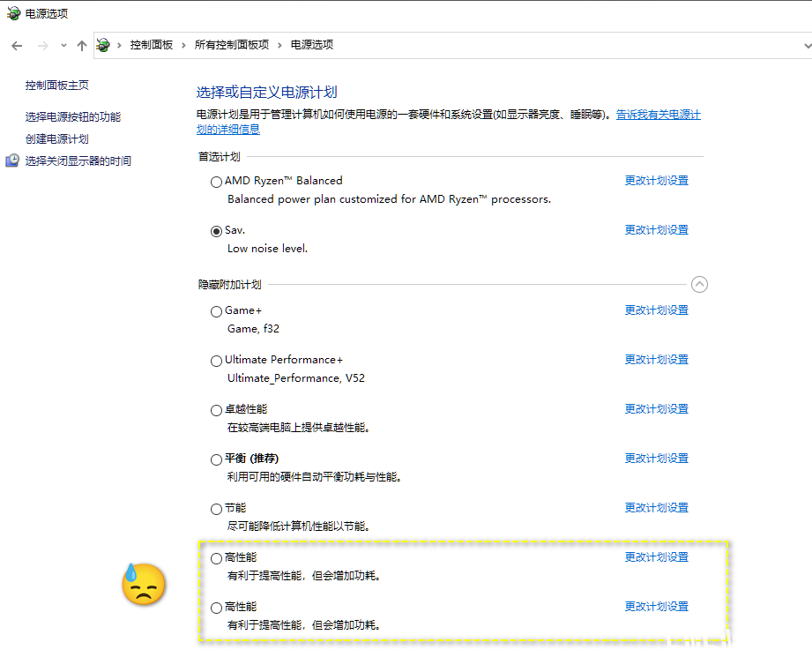
Task: Open 选择关闭显示器的时间 link
Action: pyautogui.click(x=78, y=161)
